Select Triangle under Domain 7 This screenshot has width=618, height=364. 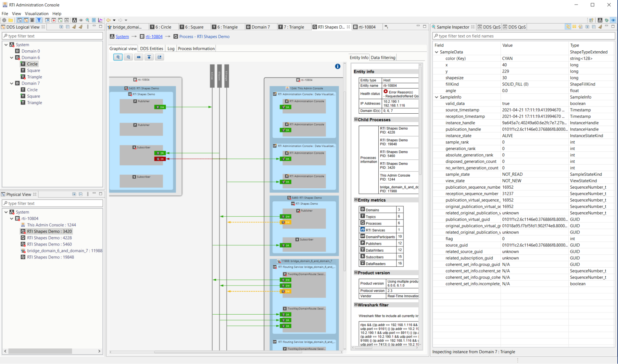coord(34,103)
